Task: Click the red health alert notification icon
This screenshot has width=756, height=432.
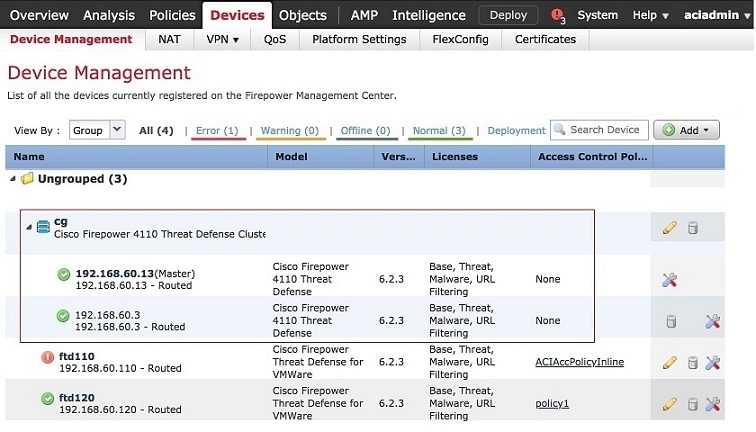Action: [557, 15]
